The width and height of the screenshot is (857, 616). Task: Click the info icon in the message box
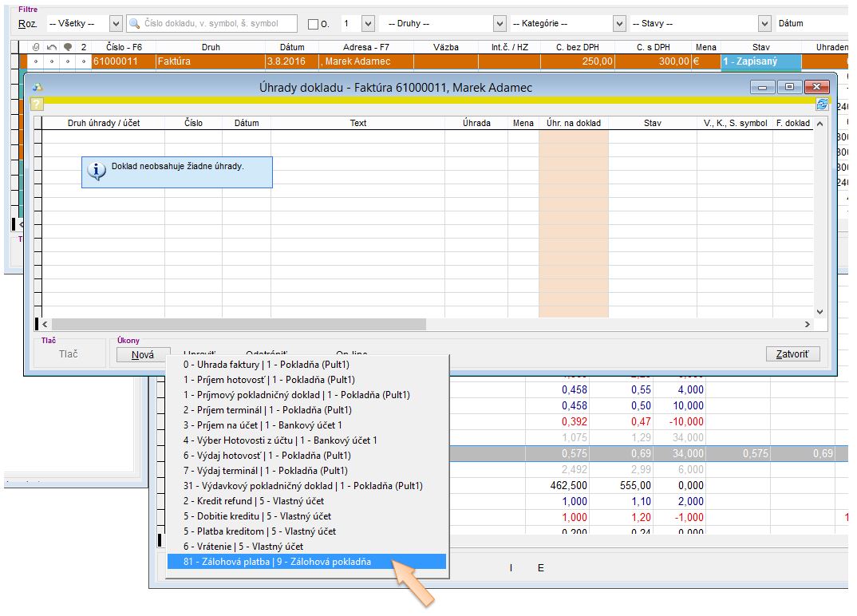point(96,171)
